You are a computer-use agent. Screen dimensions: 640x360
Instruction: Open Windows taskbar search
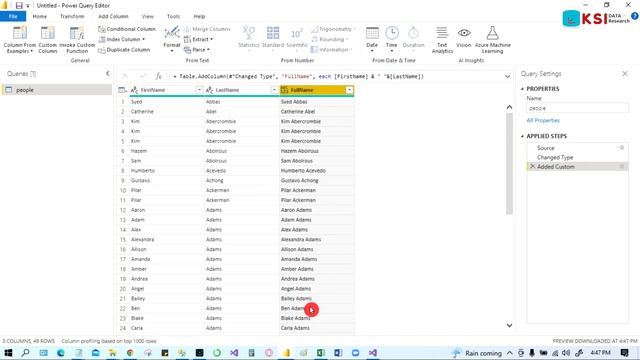pyautogui.click(x=25, y=353)
